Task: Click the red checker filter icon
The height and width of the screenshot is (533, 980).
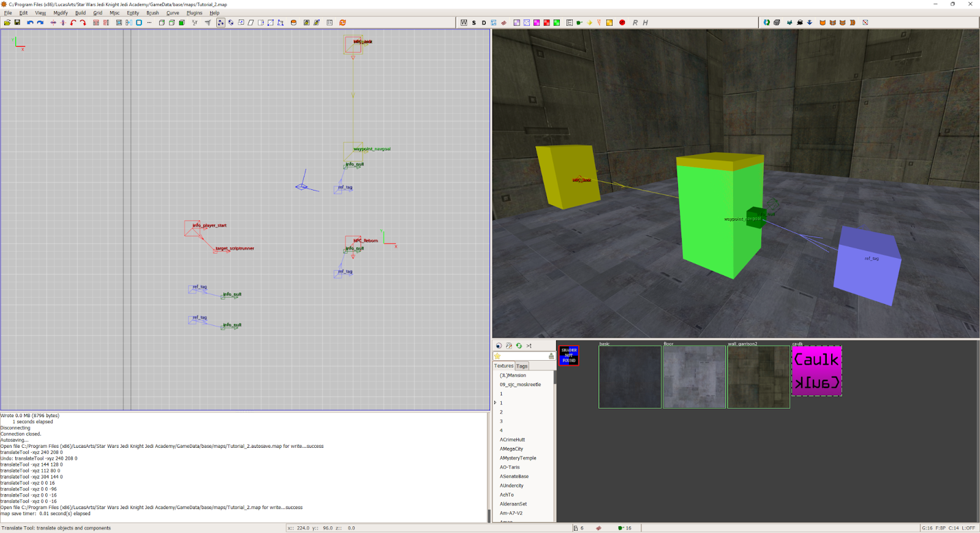Action: pyautogui.click(x=546, y=23)
